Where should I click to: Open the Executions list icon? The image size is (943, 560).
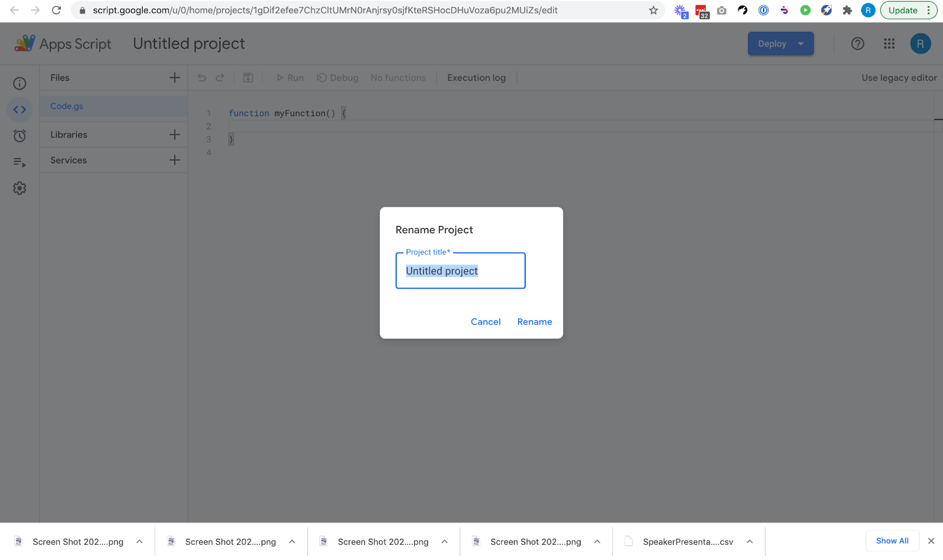pyautogui.click(x=19, y=163)
